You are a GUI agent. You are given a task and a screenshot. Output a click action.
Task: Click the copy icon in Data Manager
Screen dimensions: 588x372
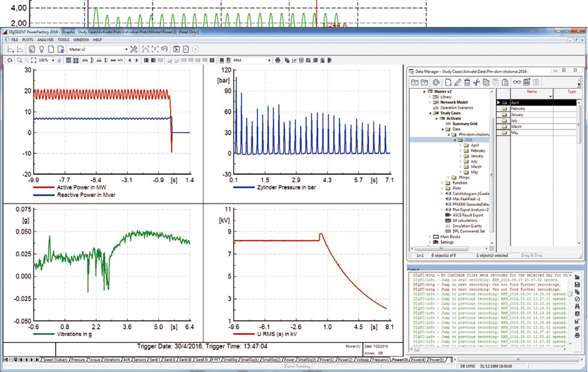486,82
